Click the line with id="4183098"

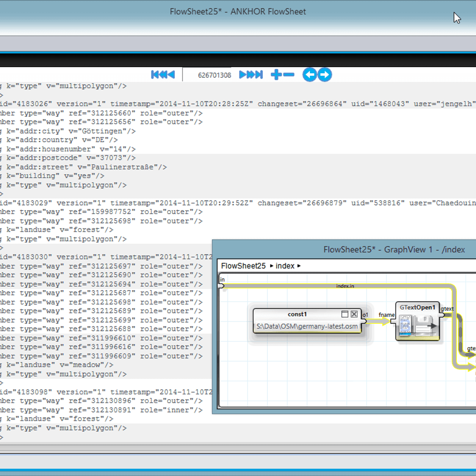pos(106,392)
